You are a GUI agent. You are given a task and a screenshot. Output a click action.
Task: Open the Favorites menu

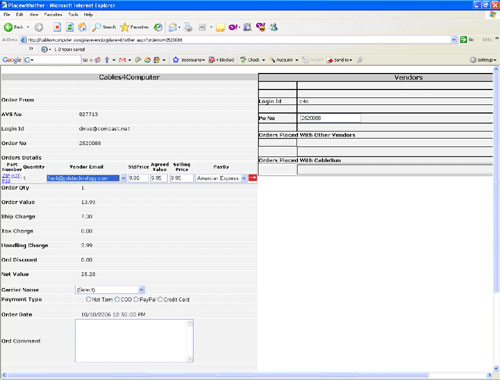(x=53, y=15)
